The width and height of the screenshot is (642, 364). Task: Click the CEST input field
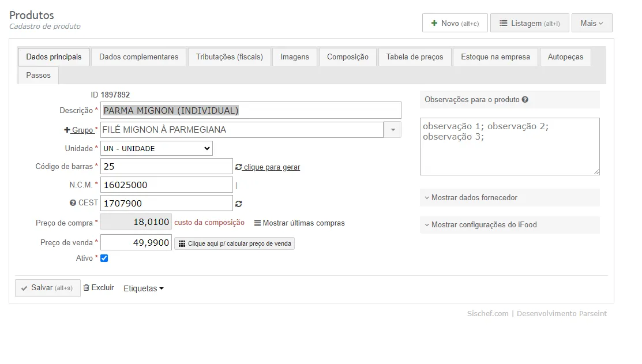pos(167,204)
